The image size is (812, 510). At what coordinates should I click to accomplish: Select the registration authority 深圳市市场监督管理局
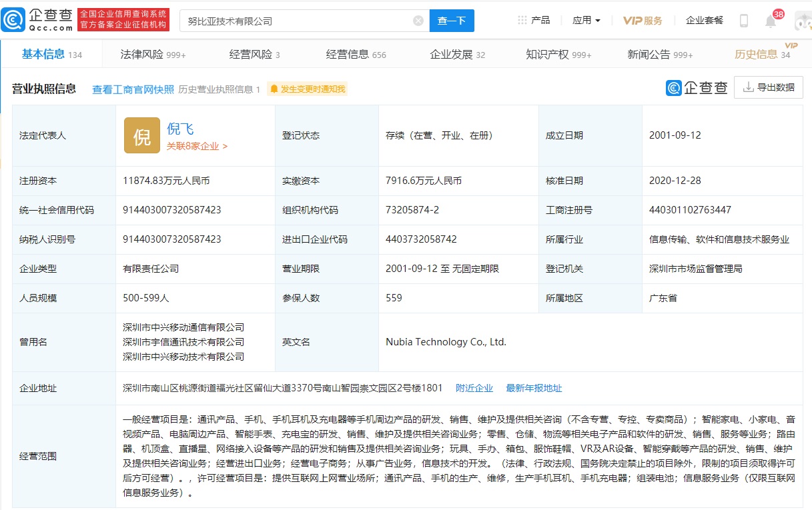[696, 269]
